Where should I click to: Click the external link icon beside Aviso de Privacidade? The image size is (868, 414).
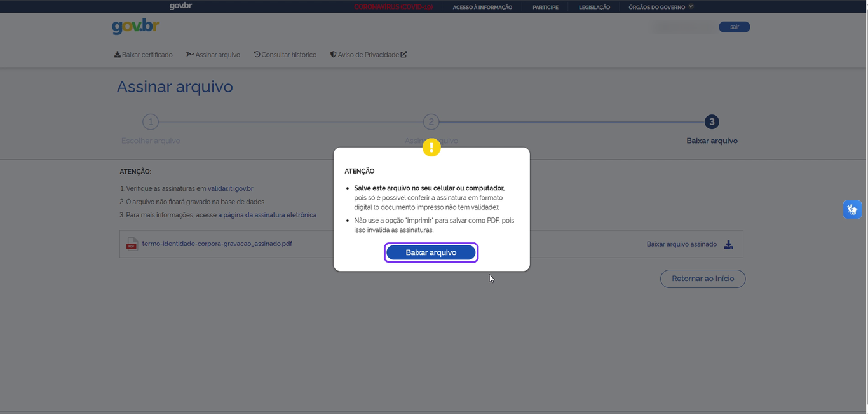(x=404, y=55)
